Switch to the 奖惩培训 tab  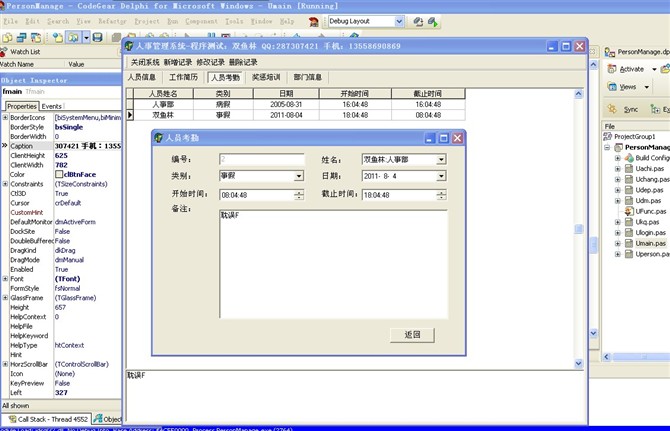(266, 77)
